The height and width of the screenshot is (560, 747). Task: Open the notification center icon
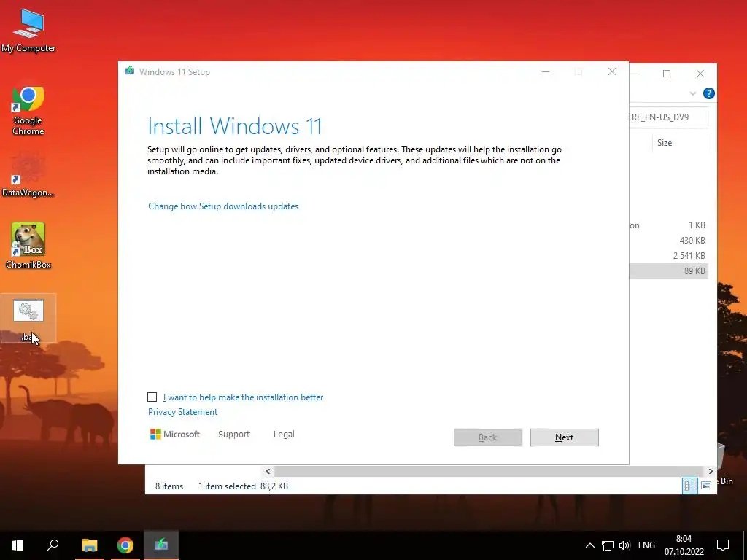[x=723, y=545]
